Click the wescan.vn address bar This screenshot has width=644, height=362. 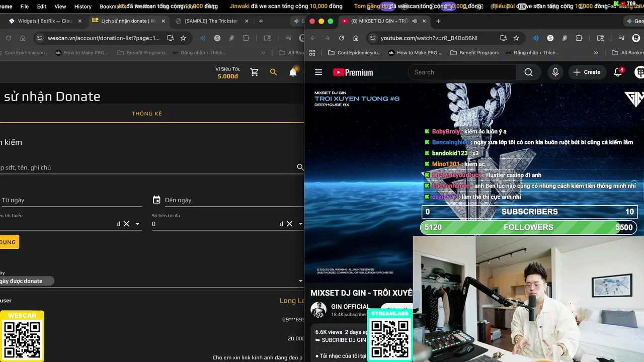pos(103,38)
